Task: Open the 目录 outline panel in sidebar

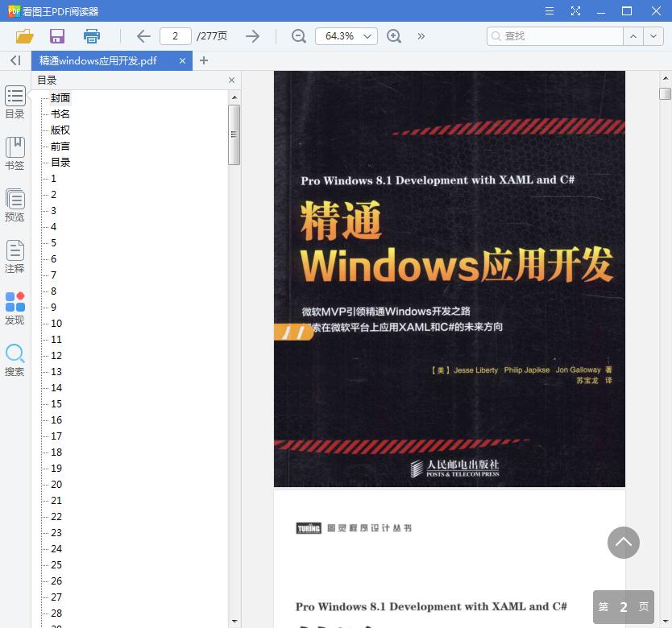Action: [x=15, y=102]
